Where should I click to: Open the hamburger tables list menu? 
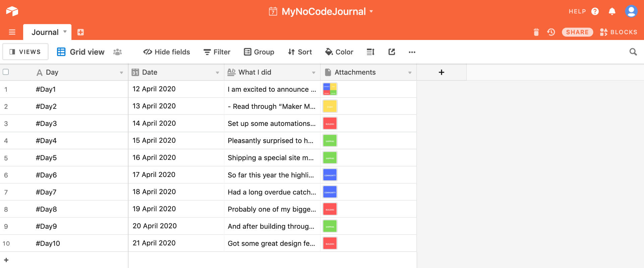click(x=12, y=32)
